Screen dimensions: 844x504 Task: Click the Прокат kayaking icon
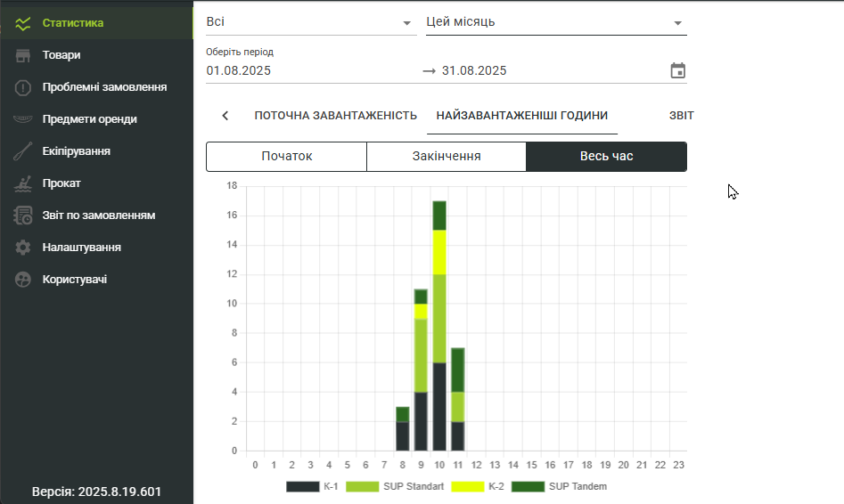point(23,183)
